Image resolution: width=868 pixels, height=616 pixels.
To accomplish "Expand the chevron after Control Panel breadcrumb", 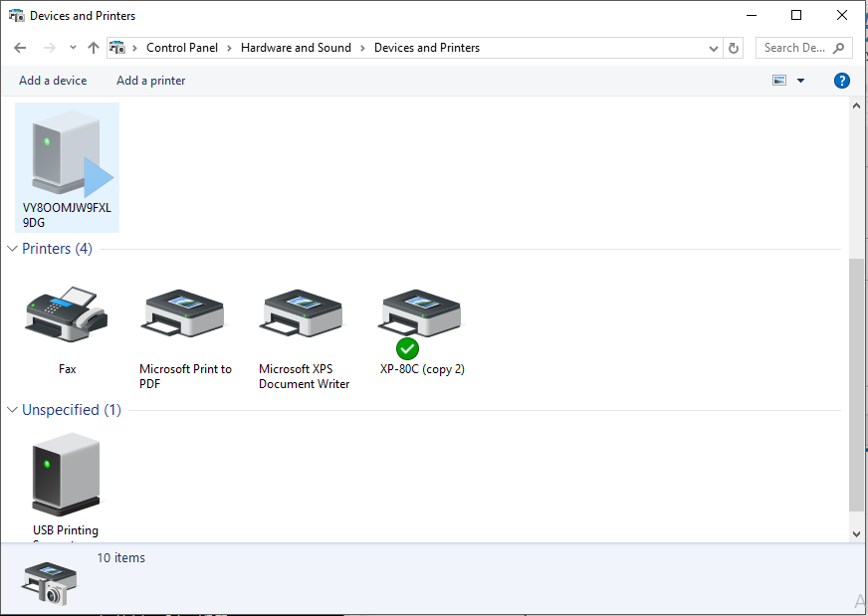I will pos(229,48).
